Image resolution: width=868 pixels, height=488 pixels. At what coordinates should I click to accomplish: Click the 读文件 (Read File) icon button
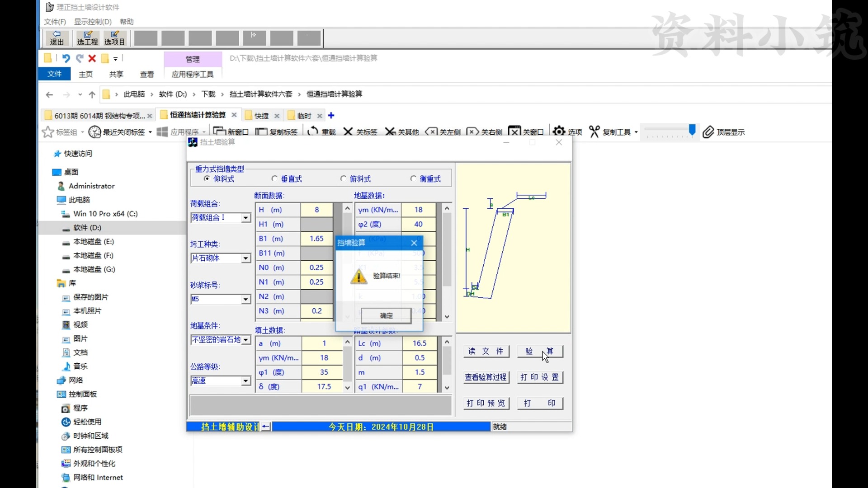[485, 350]
